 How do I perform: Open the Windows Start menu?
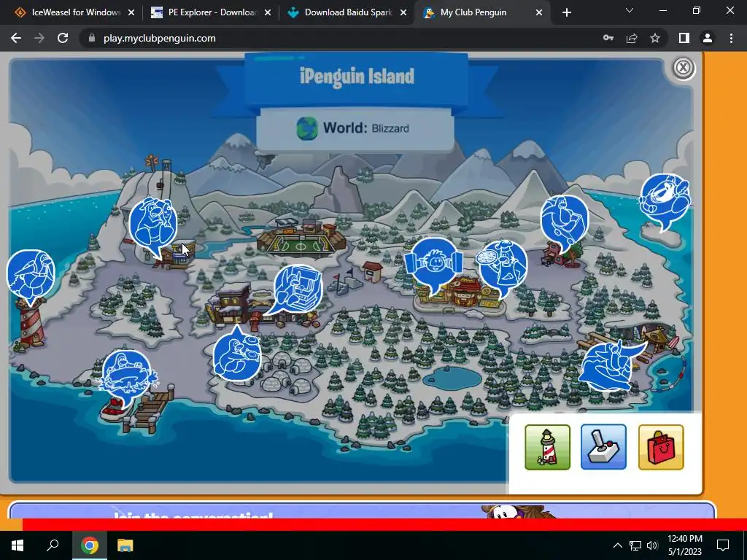[18, 545]
